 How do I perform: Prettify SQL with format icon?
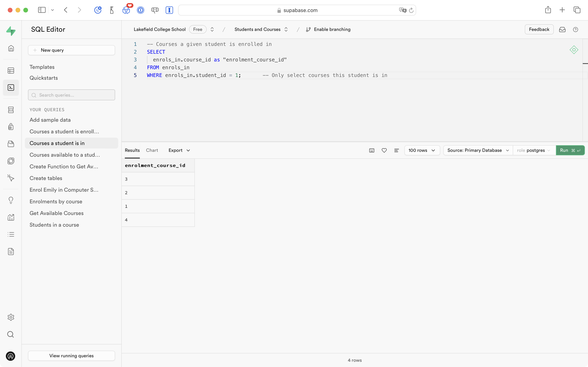[x=396, y=150]
